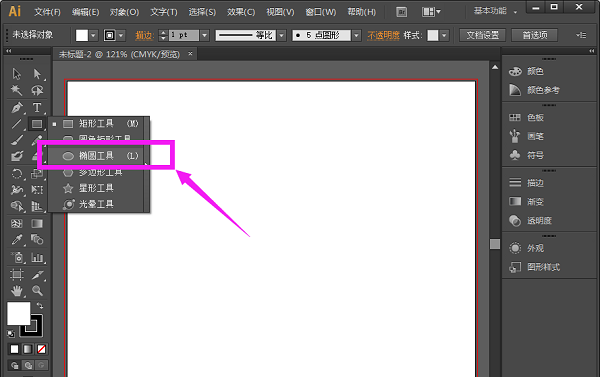Enable Draw Normal mode

pyautogui.click(x=15, y=365)
